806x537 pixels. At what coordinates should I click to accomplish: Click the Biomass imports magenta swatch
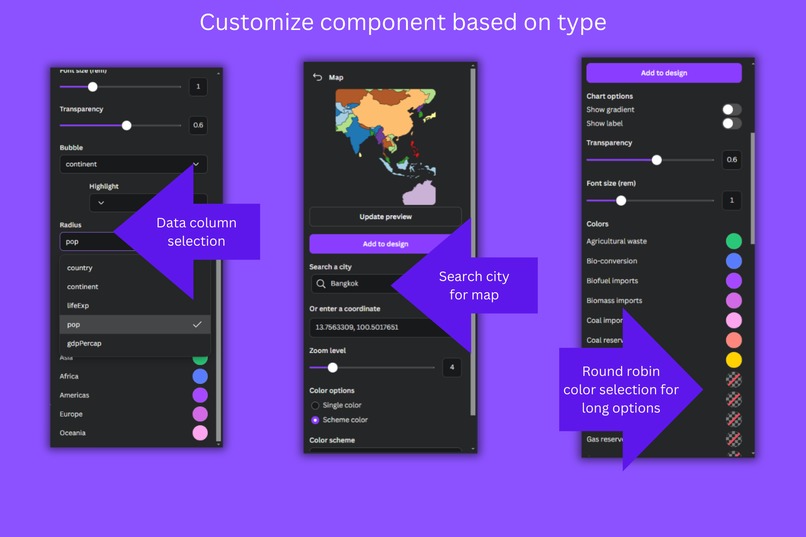(x=734, y=301)
